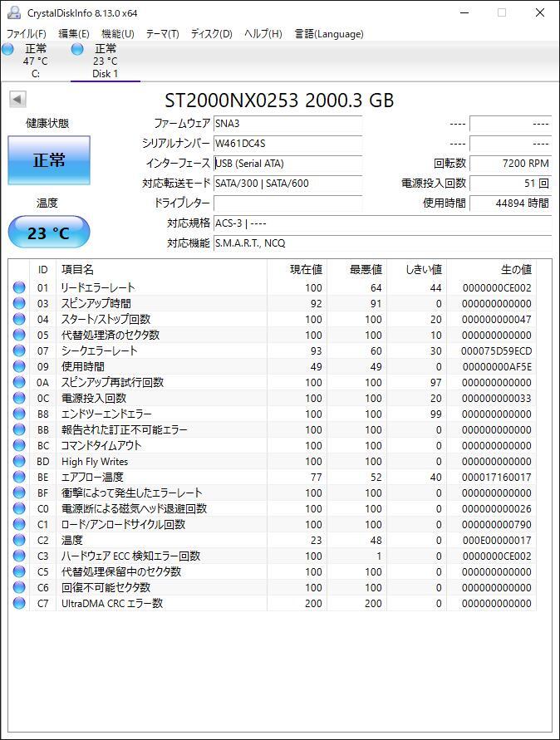
Task: Open the 機能(U) menu
Action: click(118, 34)
